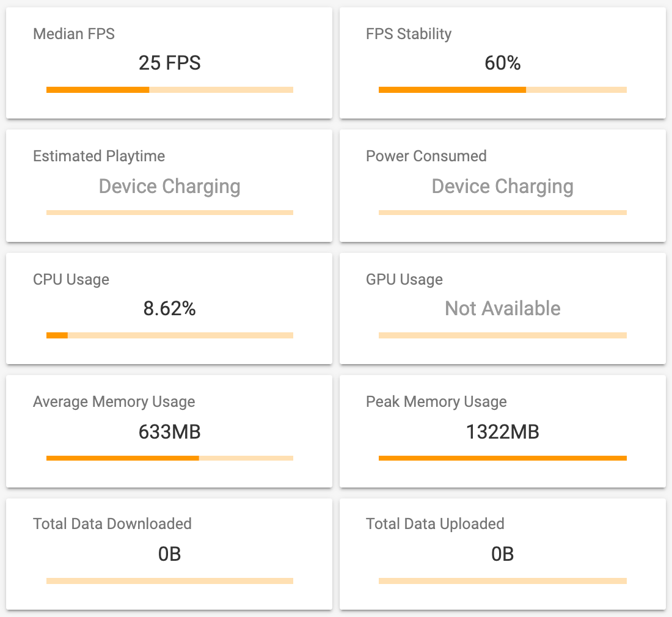
Task: Click the CPU Usage progress bar
Action: 170,335
